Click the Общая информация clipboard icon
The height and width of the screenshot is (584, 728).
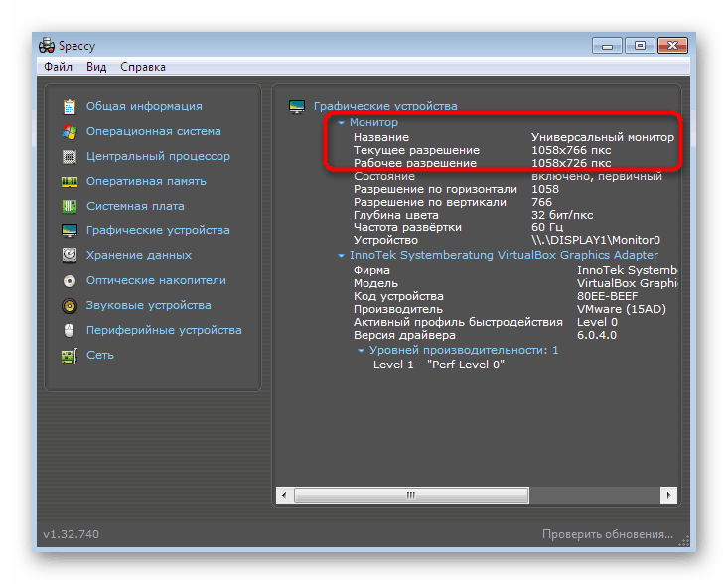pos(70,107)
